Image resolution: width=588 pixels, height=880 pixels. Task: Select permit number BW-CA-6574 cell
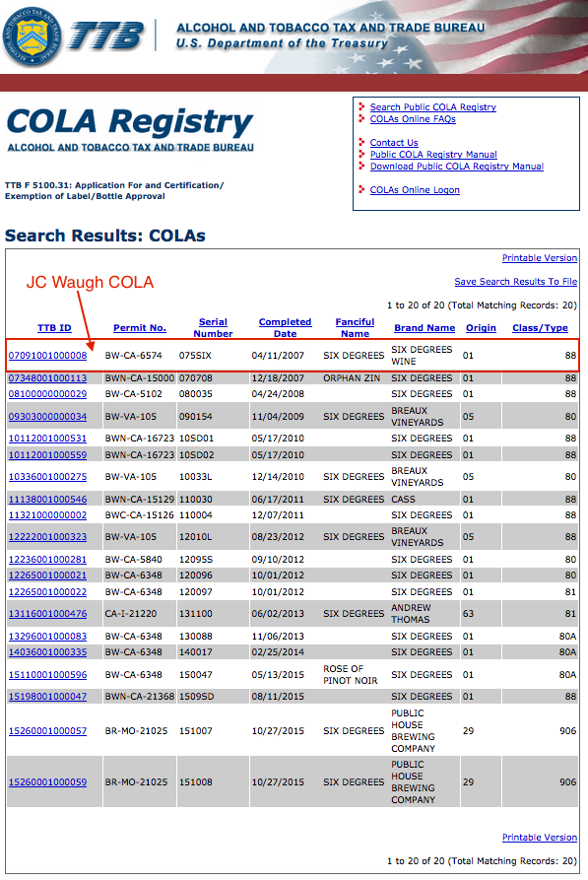[x=133, y=356]
